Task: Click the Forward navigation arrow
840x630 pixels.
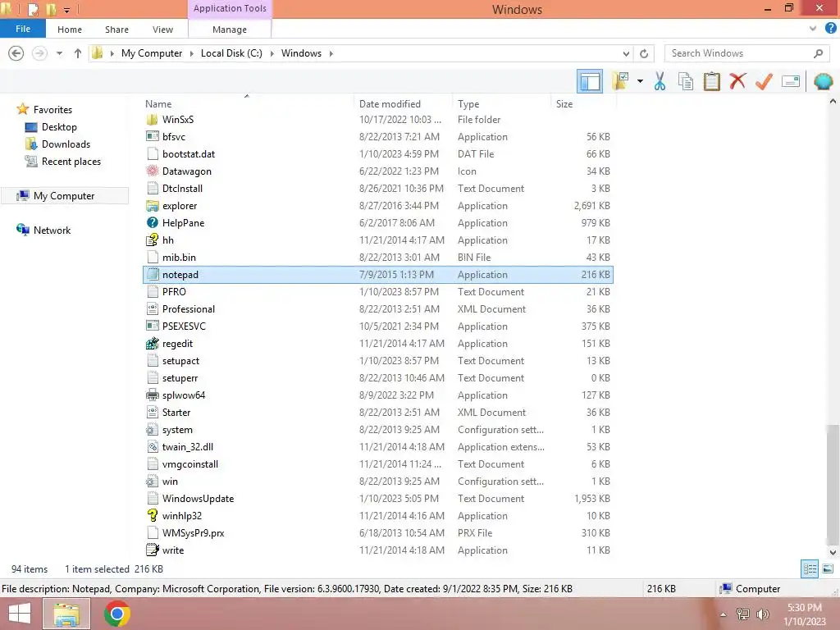Action: [x=39, y=53]
